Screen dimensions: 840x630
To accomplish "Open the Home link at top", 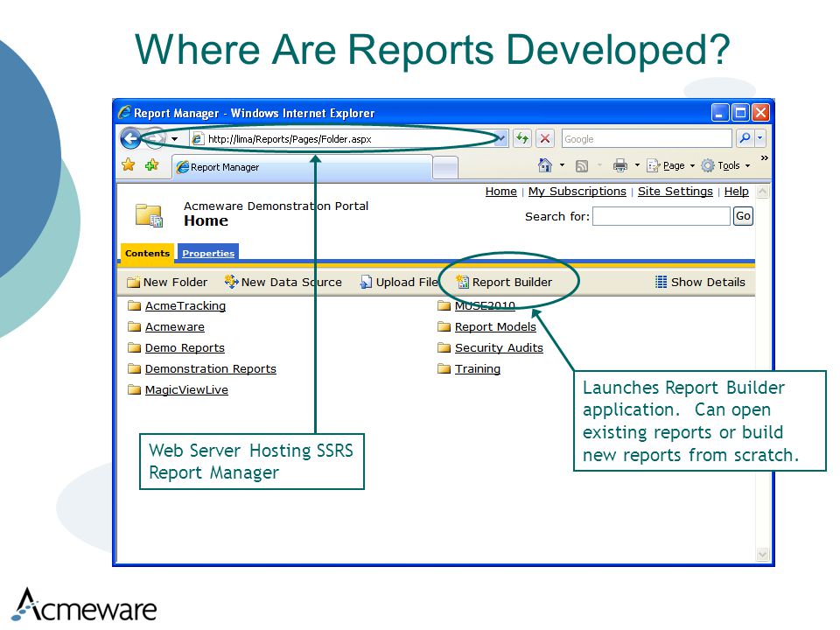I will pyautogui.click(x=500, y=192).
